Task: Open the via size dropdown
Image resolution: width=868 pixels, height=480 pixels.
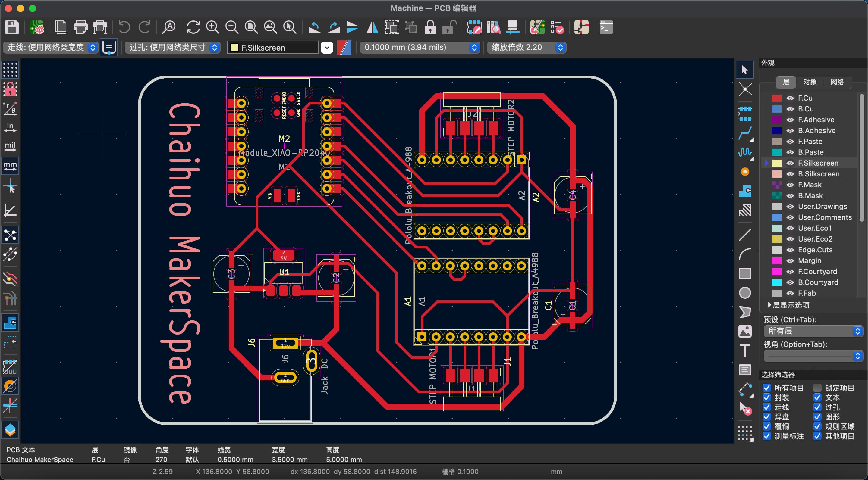Action: pos(172,48)
